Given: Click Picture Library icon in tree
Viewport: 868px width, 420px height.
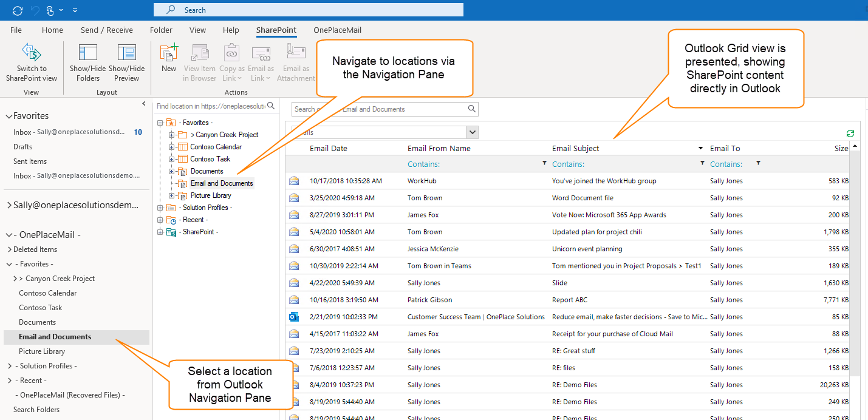Looking at the screenshot, I should pyautogui.click(x=183, y=195).
